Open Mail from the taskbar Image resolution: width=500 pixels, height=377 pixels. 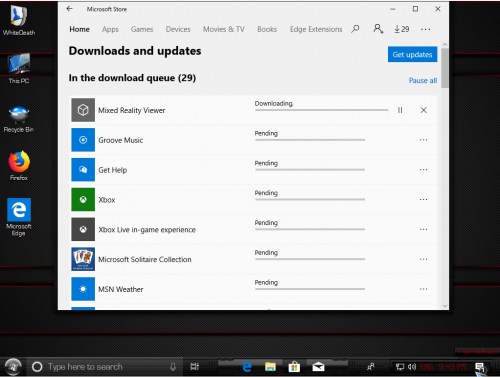(x=318, y=367)
